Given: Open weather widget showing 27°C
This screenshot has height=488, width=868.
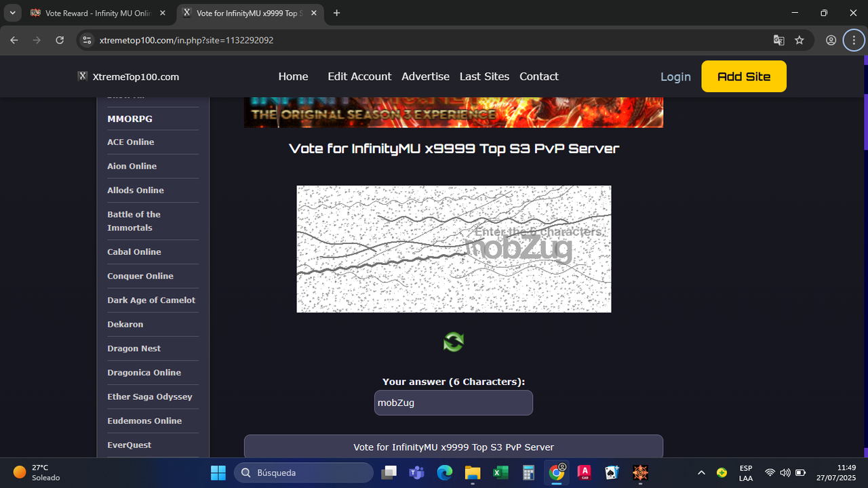Looking at the screenshot, I should click(x=37, y=472).
